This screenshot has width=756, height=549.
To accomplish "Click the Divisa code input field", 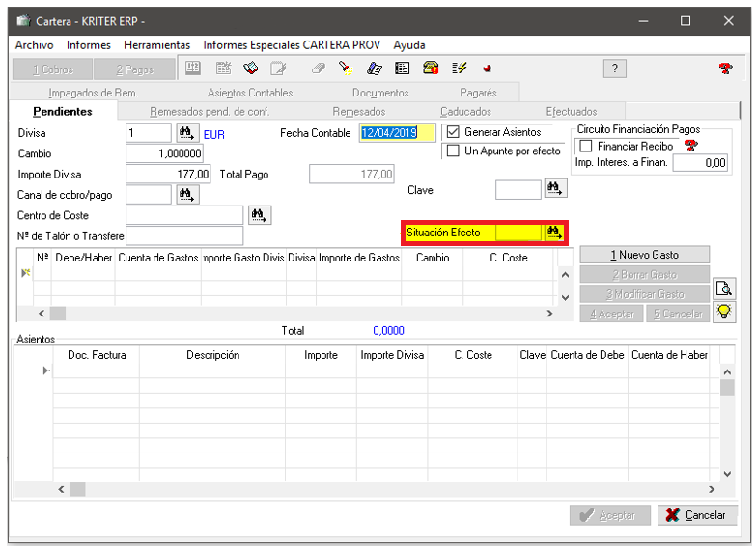I will [x=149, y=132].
